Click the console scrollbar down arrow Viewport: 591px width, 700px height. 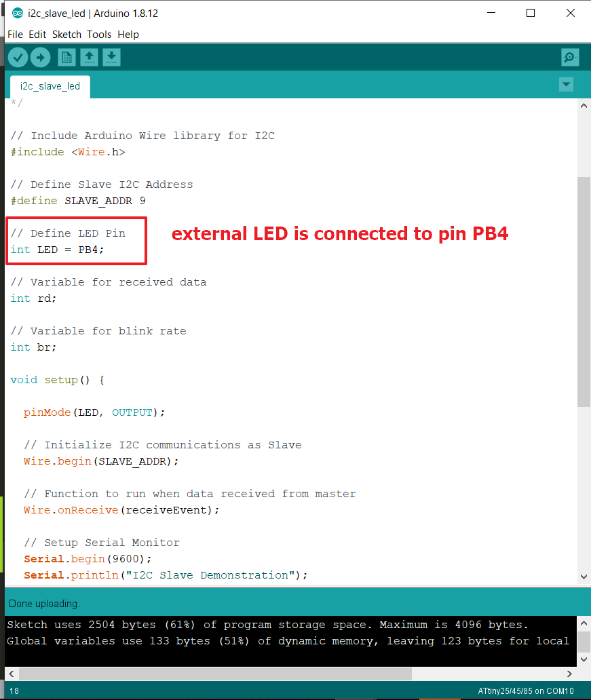click(x=584, y=659)
